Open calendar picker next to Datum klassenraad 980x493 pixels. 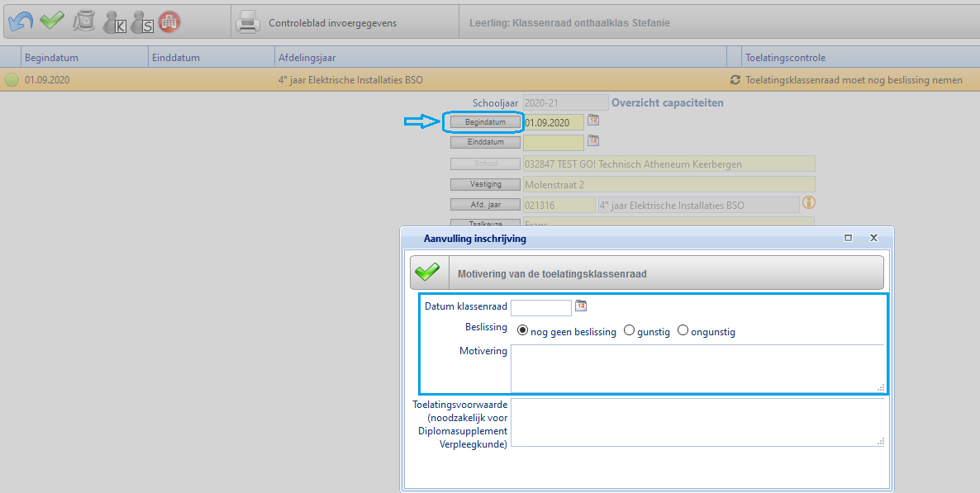[581, 306]
